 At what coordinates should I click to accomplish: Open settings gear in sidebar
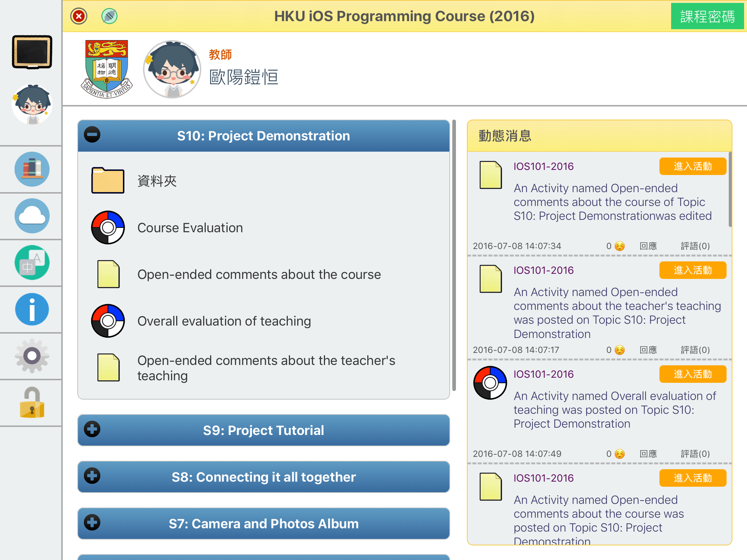tap(32, 356)
